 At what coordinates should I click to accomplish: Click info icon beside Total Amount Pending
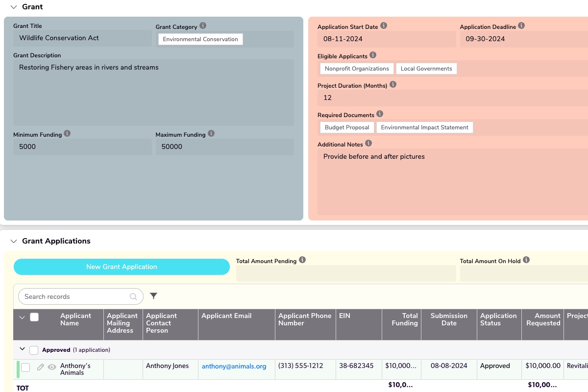[x=302, y=260]
